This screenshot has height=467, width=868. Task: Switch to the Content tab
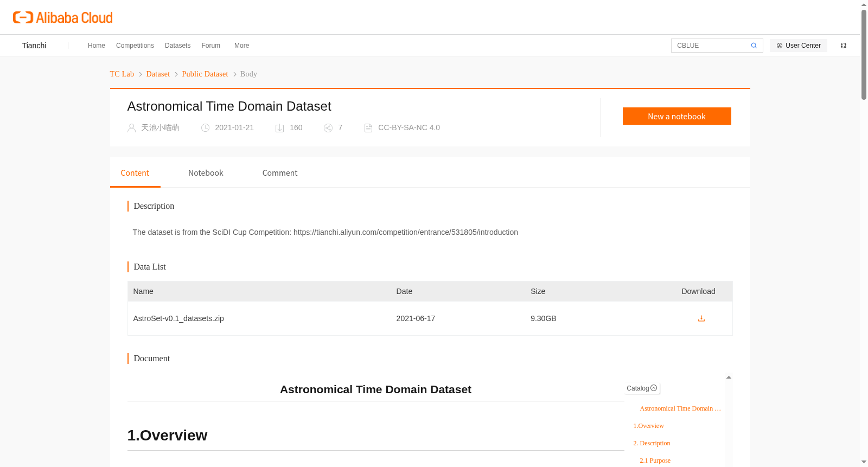coord(135,173)
